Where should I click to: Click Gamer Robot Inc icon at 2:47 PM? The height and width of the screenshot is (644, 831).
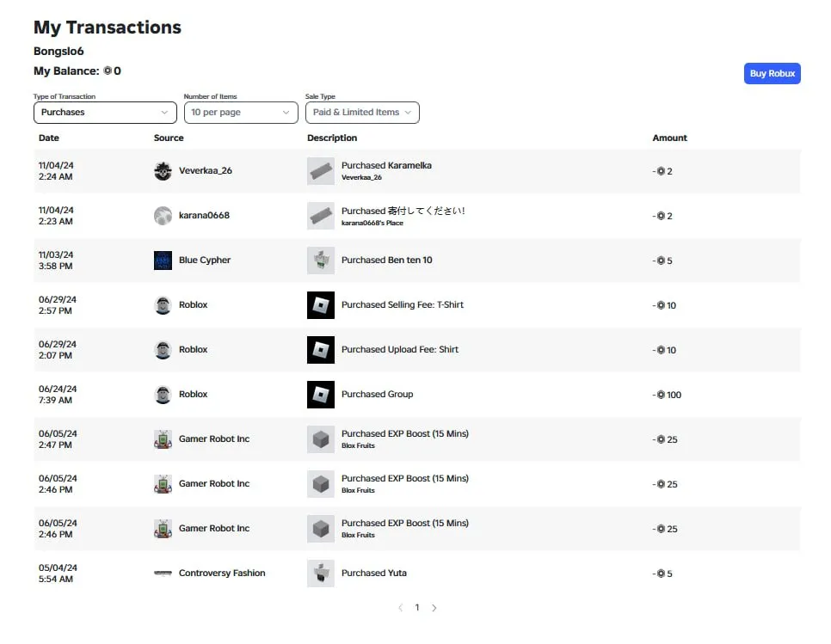pyautogui.click(x=163, y=439)
